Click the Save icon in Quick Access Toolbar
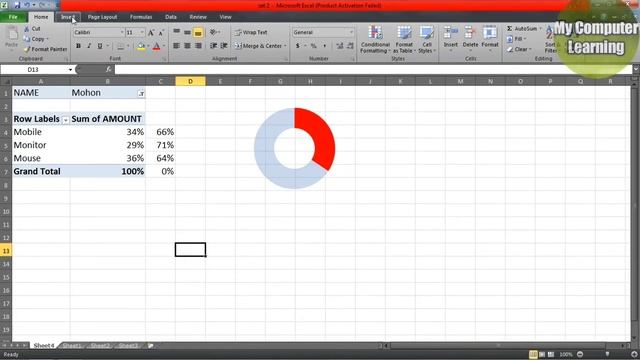The image size is (640, 360). point(17,5)
